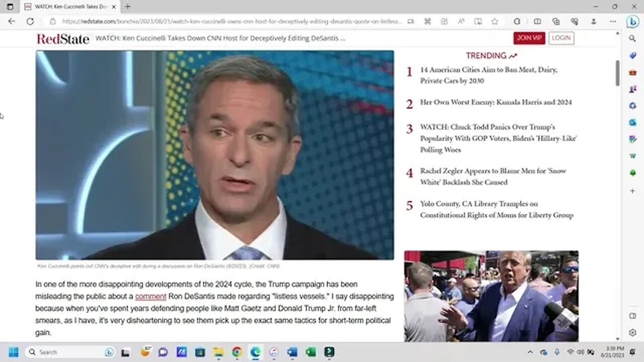
Task: Reload the page with the Refresh icon
Action: click(x=30, y=22)
